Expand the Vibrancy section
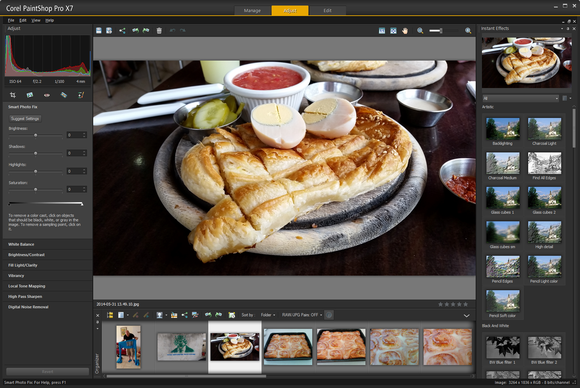580x388 pixels. coord(47,276)
